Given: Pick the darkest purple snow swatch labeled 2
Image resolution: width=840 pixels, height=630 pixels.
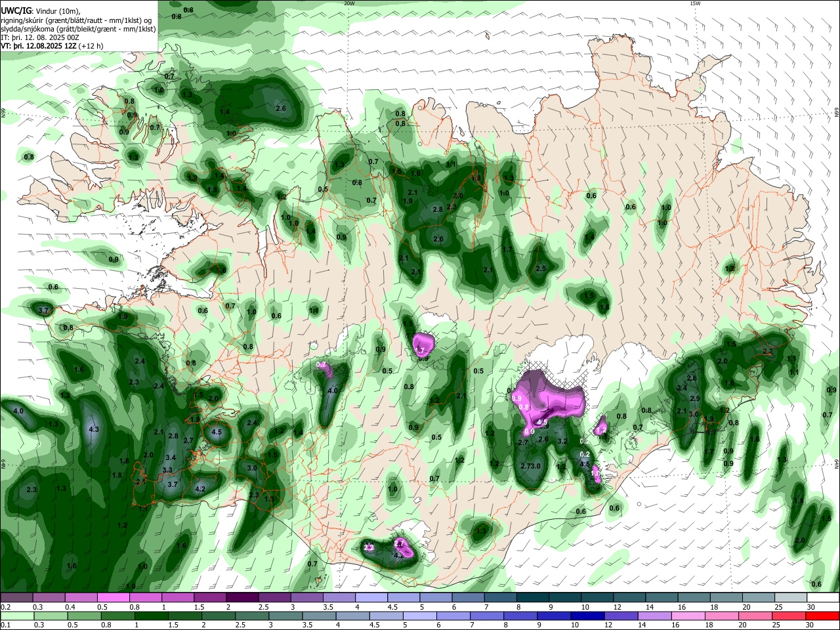Looking at the screenshot, I should click(x=242, y=598).
